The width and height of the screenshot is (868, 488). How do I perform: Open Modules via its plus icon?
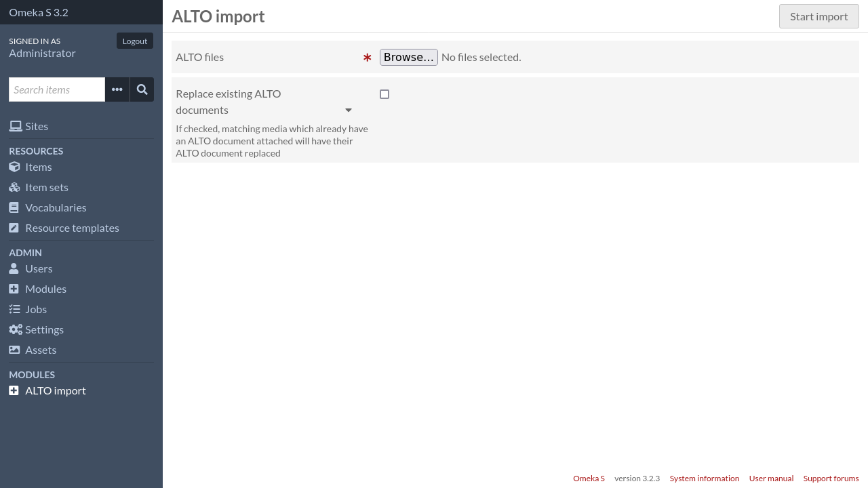[x=14, y=288]
